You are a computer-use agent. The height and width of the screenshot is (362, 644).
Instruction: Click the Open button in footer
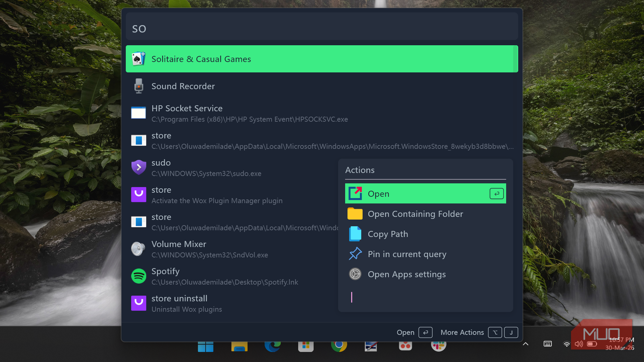pos(414,332)
